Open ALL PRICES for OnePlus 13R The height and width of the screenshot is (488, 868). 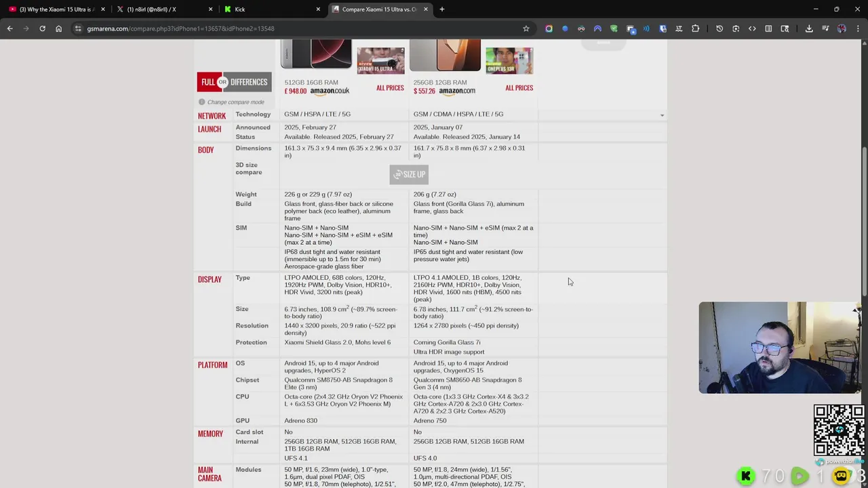[x=519, y=87]
